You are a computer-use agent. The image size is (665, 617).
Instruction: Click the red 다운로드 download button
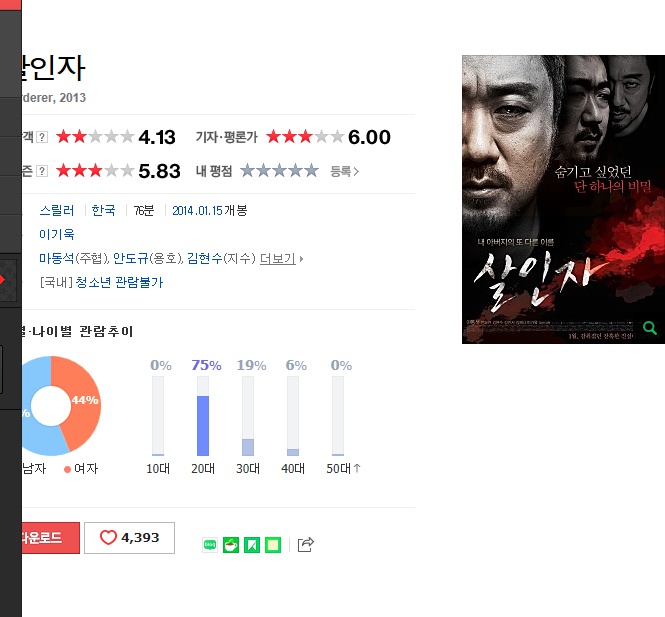click(x=50, y=538)
